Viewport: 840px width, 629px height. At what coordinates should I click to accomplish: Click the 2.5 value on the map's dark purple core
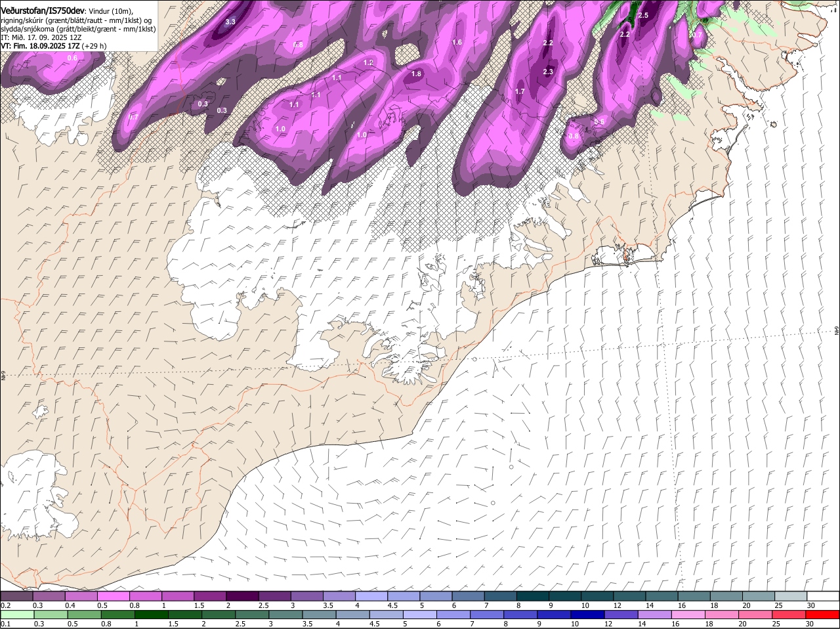[x=643, y=15]
